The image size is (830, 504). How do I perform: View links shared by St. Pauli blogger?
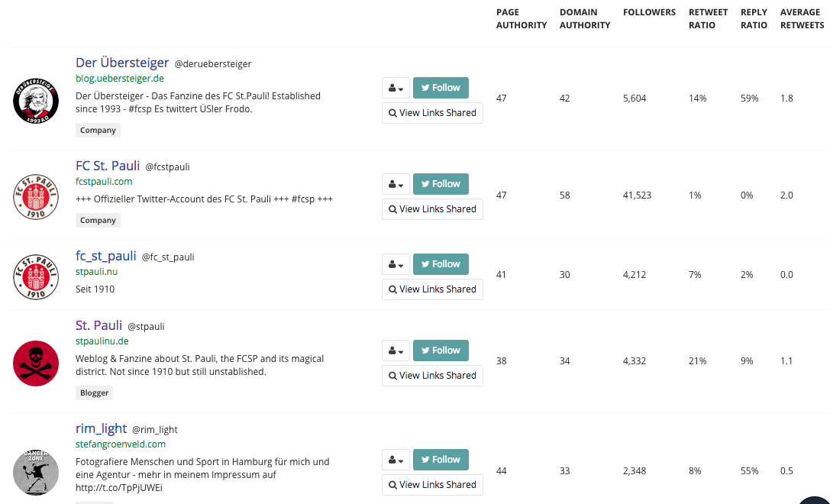[432, 376]
